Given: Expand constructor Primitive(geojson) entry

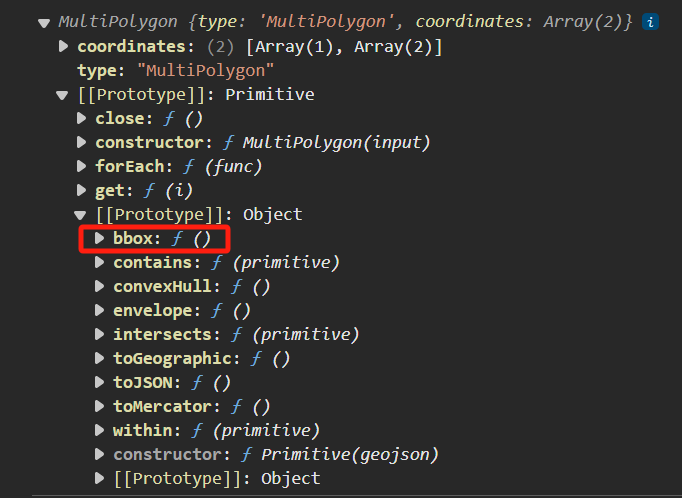Looking at the screenshot, I should point(100,454).
